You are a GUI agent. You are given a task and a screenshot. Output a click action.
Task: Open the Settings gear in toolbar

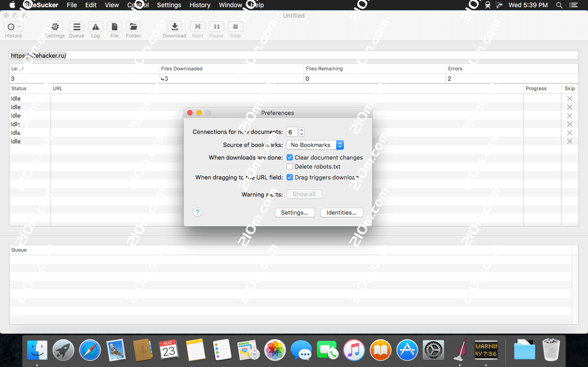[x=55, y=27]
